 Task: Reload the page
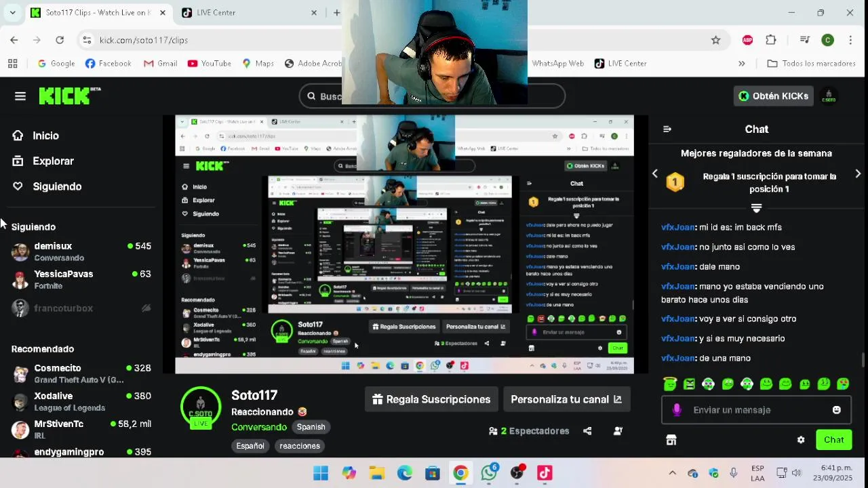pos(60,40)
